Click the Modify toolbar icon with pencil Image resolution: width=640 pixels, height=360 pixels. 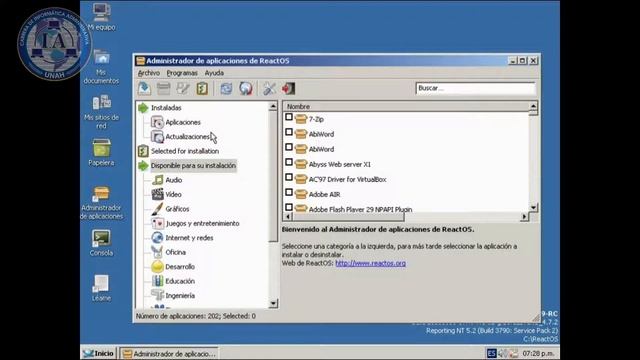pyautogui.click(x=182, y=88)
